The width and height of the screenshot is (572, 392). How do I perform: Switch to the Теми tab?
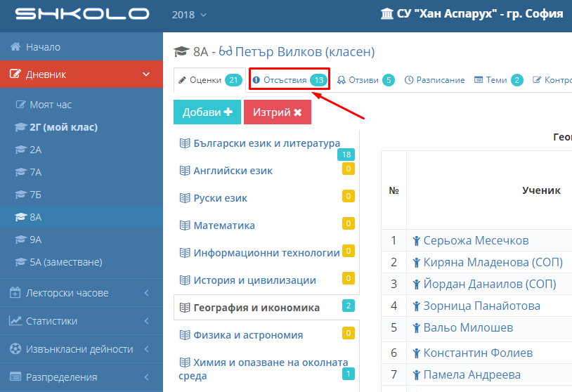[x=498, y=80]
